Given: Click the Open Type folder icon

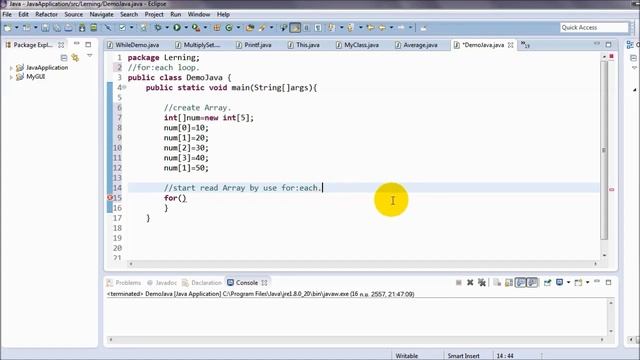Looking at the screenshot, I should pos(250,28).
